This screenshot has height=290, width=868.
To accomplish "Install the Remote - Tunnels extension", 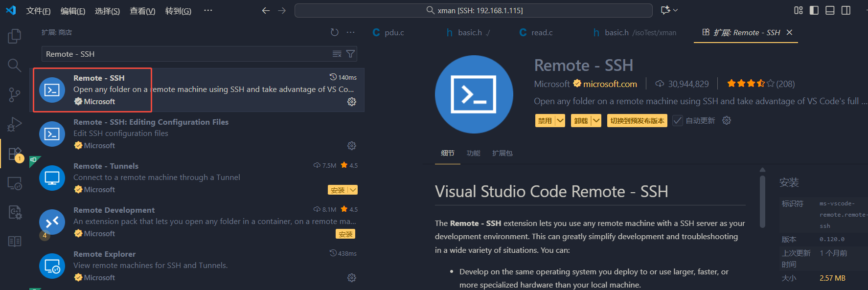I will pyautogui.click(x=338, y=190).
